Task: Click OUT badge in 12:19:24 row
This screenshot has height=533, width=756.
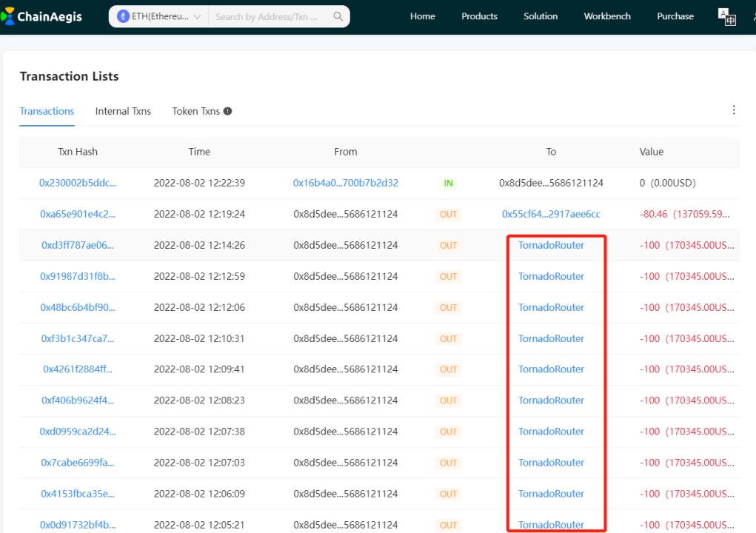Action: [449, 215]
